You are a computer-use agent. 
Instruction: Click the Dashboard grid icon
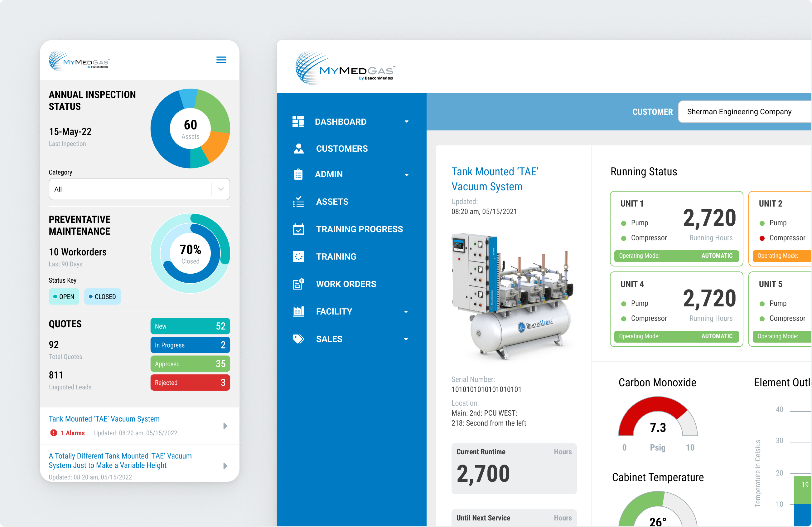point(298,122)
